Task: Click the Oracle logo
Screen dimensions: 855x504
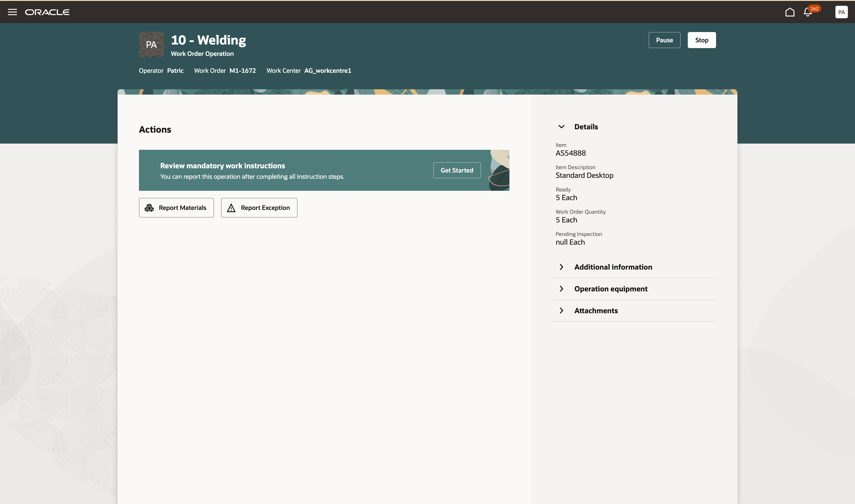Action: pos(47,12)
